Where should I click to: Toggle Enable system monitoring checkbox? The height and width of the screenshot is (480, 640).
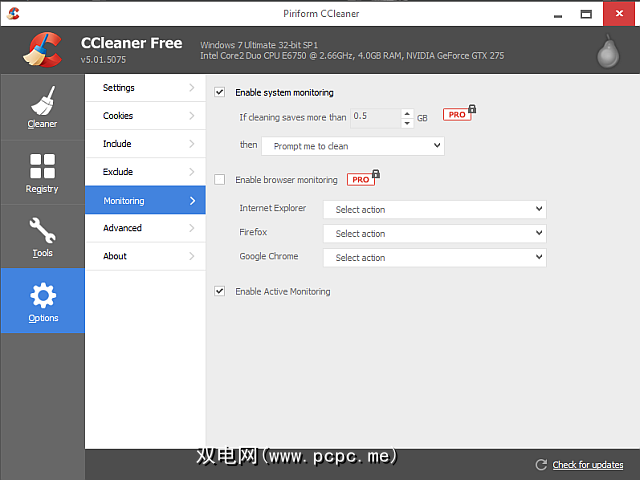[x=220, y=92]
